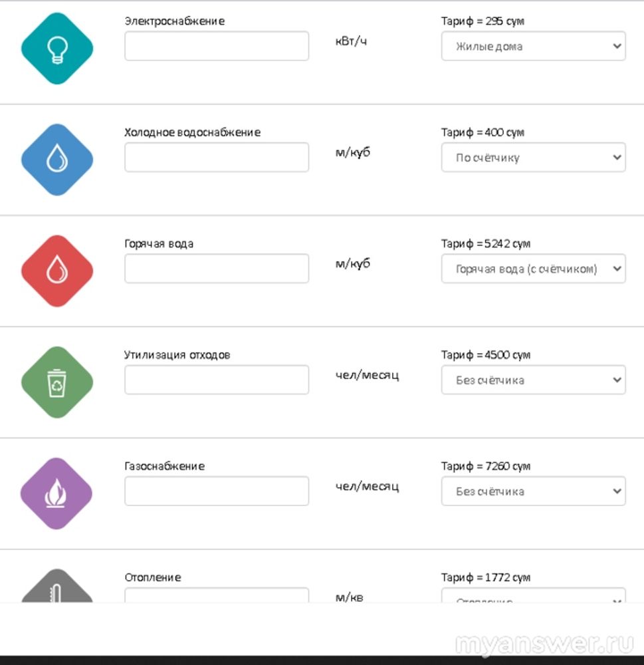The height and width of the screenshot is (665, 644).
Task: Expand the По счётчику cold water dropdown
Action: 533,158
